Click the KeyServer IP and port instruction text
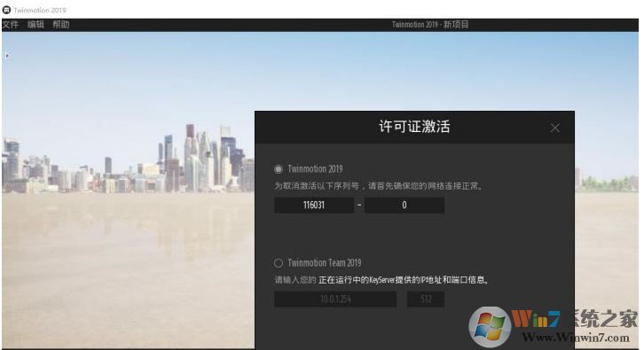The width and height of the screenshot is (644, 350). tap(381, 280)
